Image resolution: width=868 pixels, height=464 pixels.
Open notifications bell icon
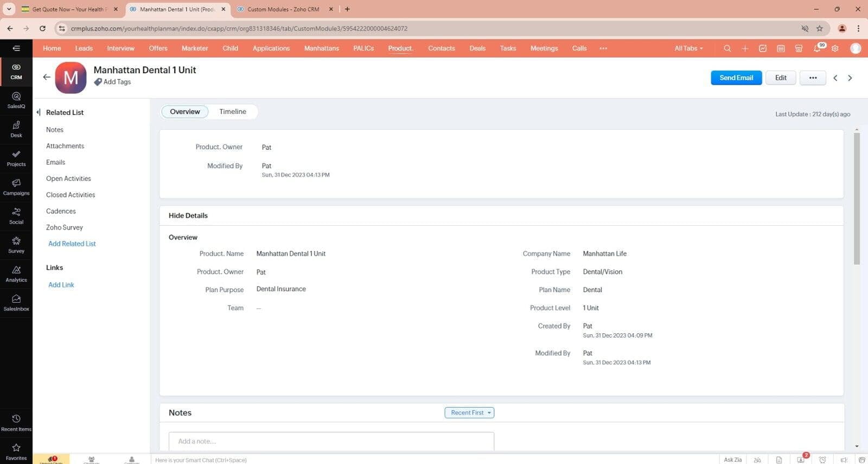tap(817, 48)
